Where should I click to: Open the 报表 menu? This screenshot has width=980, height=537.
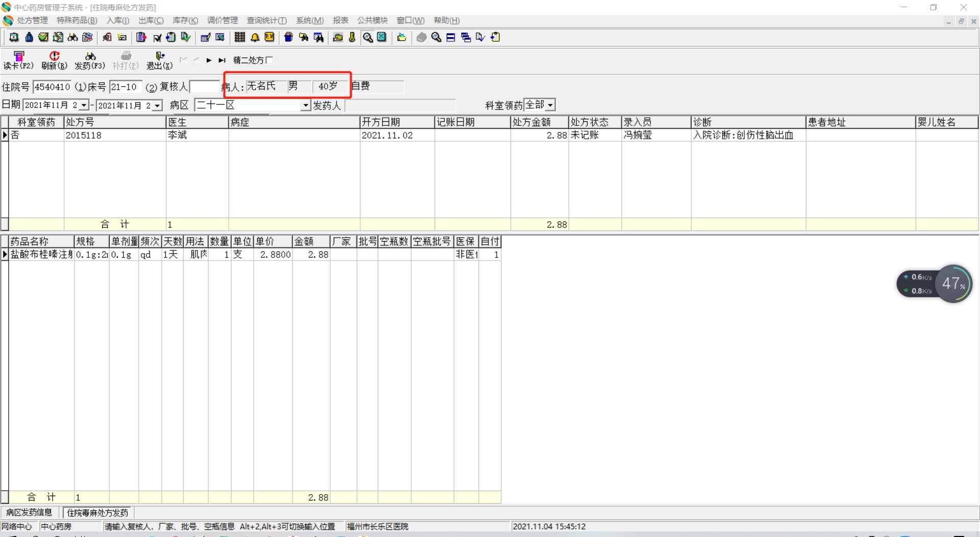click(x=340, y=20)
